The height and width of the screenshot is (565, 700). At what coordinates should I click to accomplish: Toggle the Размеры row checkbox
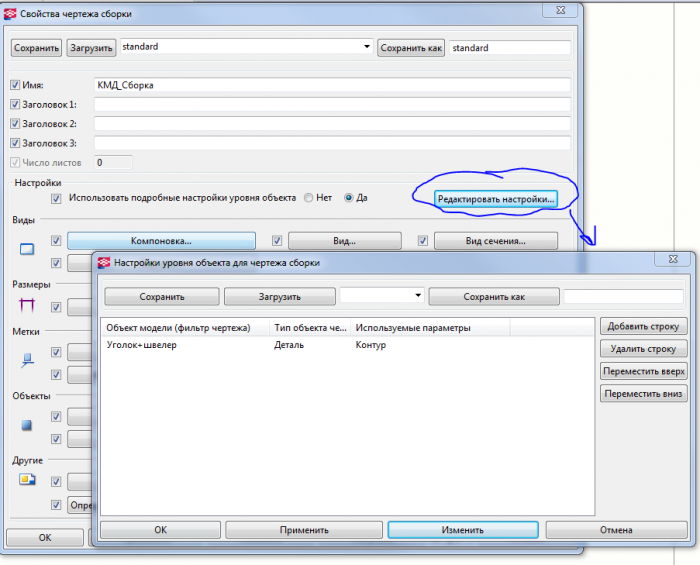[56, 307]
